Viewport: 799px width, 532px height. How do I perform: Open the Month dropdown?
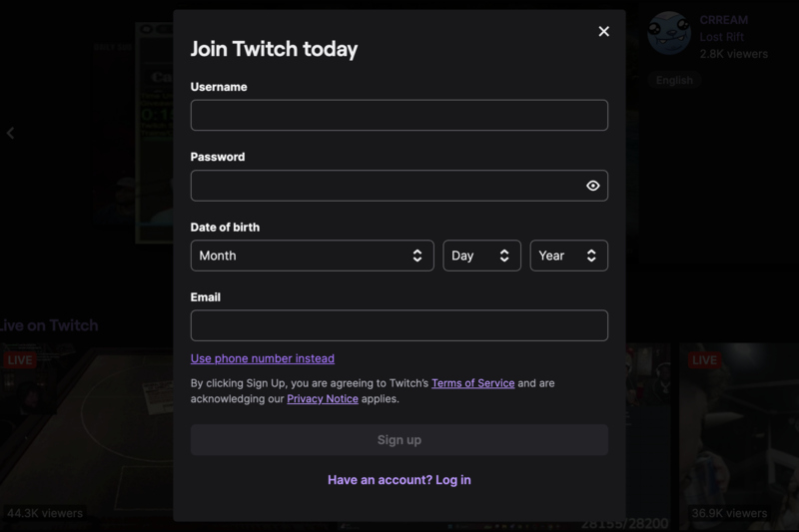[x=313, y=256]
